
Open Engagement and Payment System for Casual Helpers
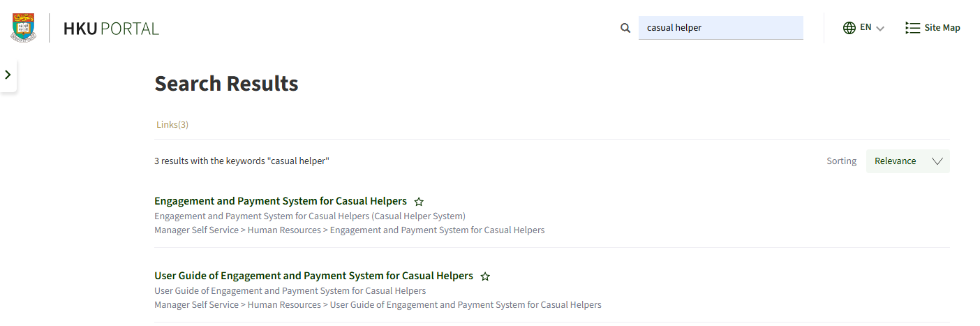pos(281,201)
